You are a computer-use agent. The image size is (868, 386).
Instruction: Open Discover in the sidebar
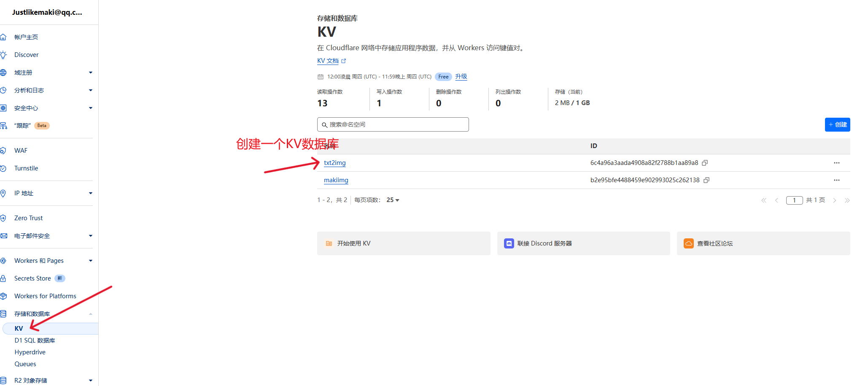click(x=26, y=55)
